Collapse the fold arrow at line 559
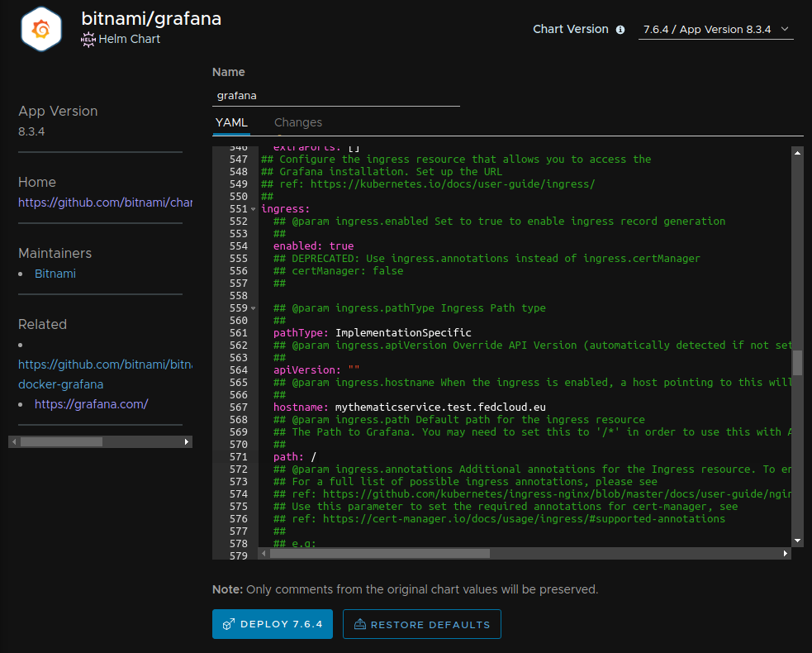812x653 pixels. 254,308
